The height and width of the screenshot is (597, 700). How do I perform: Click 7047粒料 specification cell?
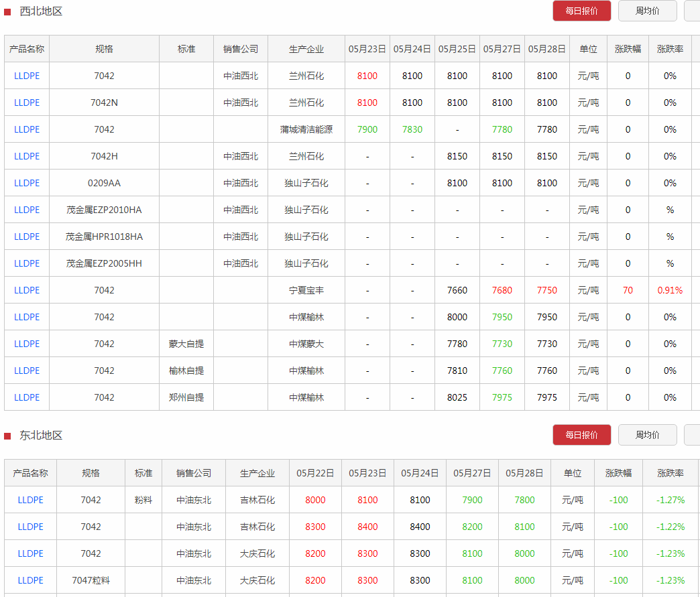pos(91,580)
